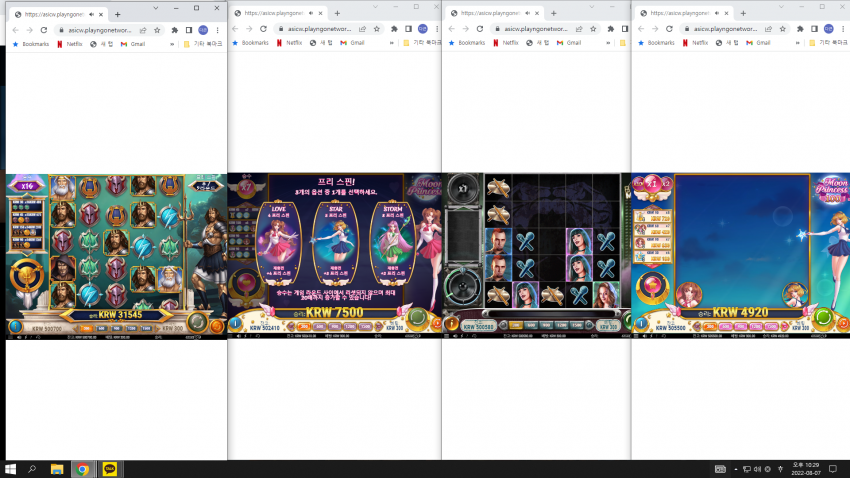Bookmark this page with star in leftmost browser
Viewport: 850px width, 478px height.
pyautogui.click(x=157, y=30)
